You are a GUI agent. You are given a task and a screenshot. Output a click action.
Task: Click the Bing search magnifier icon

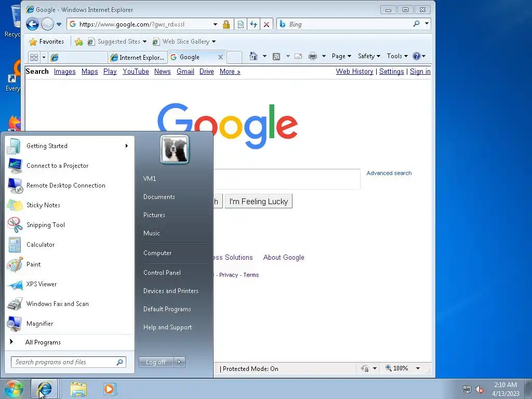tap(416, 24)
